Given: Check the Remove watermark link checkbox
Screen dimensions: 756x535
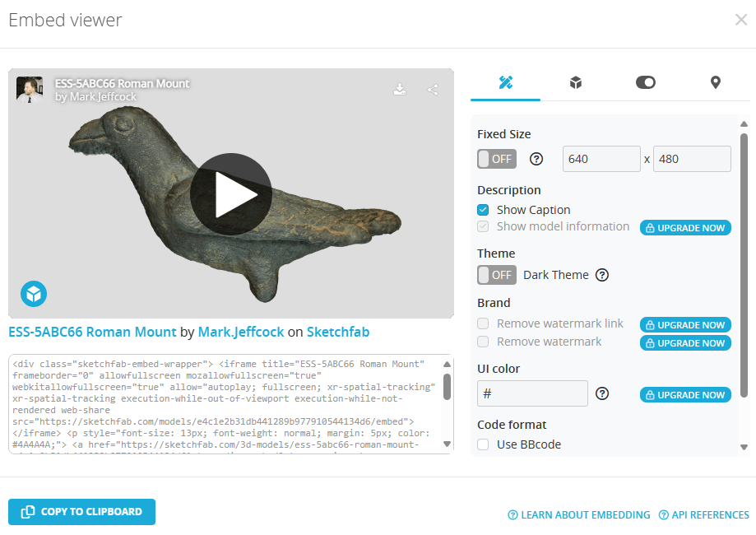Looking at the screenshot, I should pos(483,323).
